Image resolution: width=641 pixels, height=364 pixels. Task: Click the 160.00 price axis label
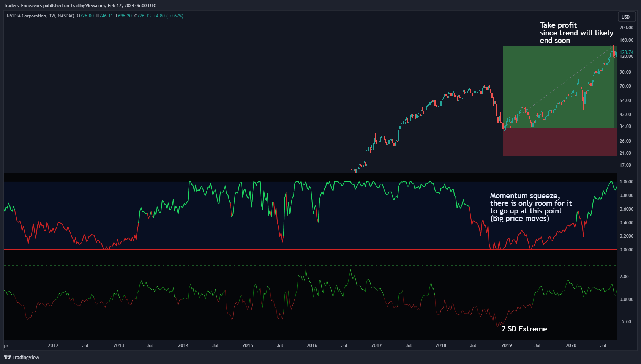627,40
